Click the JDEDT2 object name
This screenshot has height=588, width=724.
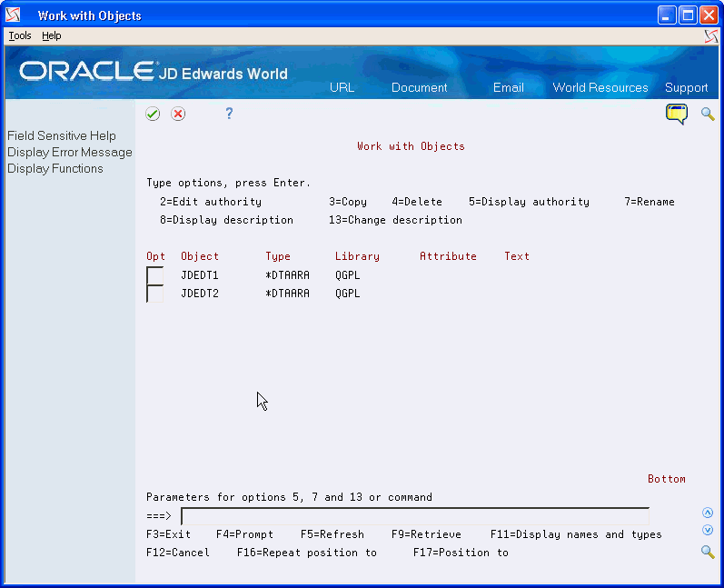point(200,294)
